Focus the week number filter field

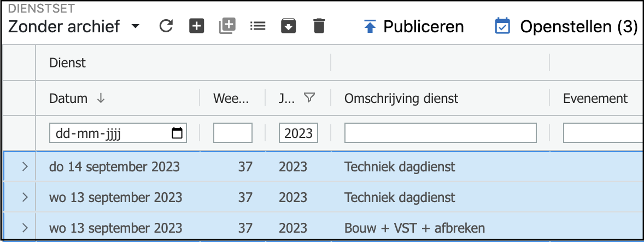pos(233,133)
